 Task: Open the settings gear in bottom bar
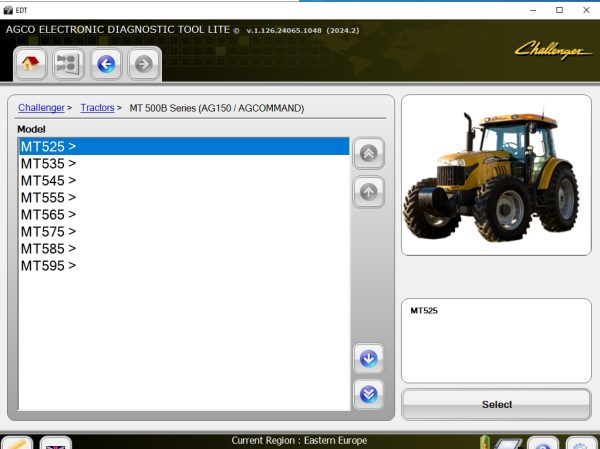click(580, 444)
